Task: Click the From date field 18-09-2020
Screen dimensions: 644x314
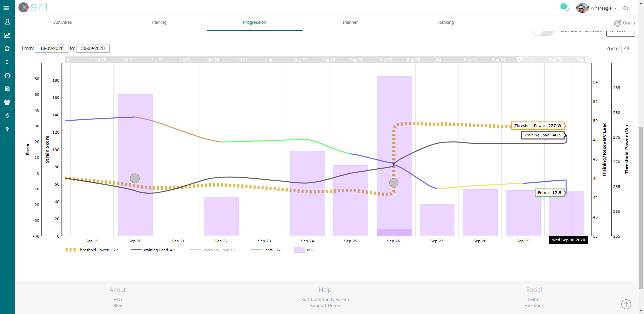Action: coord(51,48)
